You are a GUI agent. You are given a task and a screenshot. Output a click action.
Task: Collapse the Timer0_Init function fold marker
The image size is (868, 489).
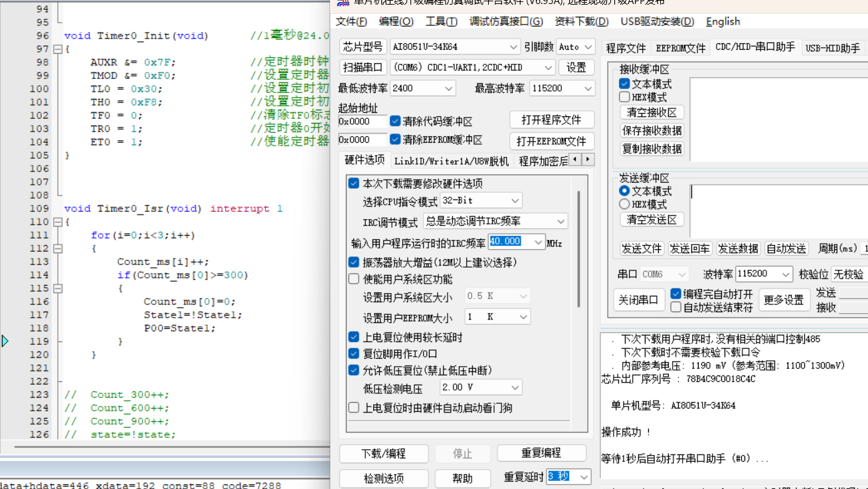click(58, 49)
